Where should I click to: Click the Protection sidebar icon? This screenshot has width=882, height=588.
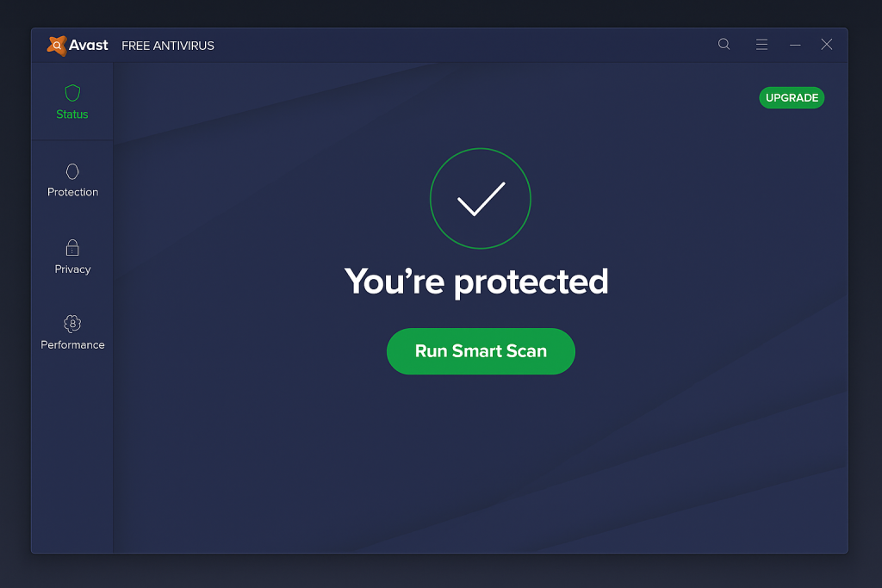click(72, 171)
